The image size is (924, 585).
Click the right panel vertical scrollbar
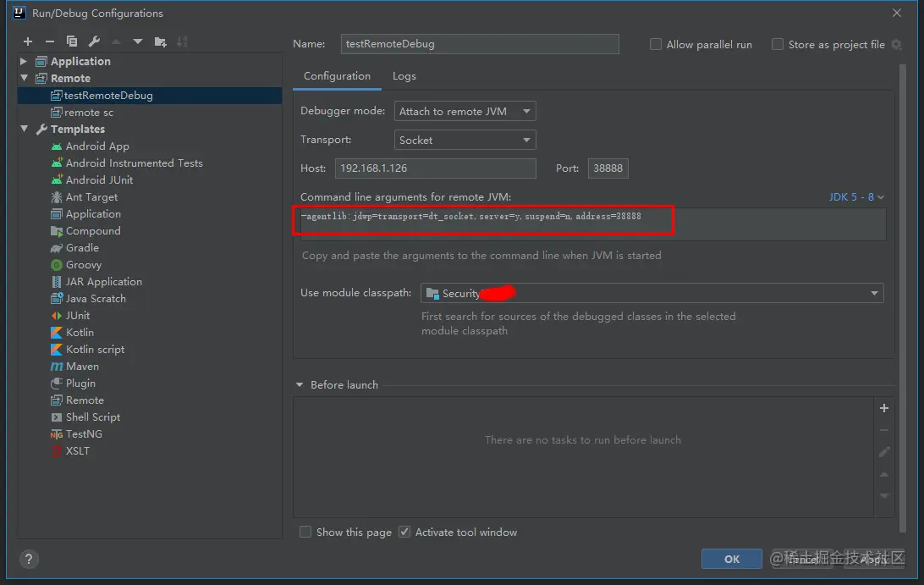pos(903,298)
